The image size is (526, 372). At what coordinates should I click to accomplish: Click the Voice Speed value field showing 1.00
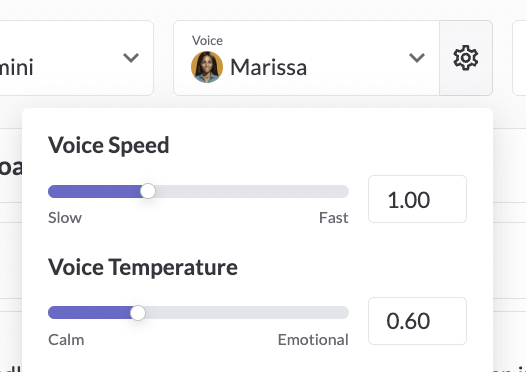(417, 199)
